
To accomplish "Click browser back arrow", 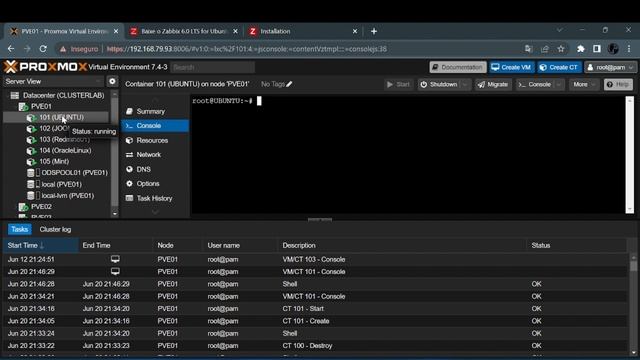I will [11, 49].
